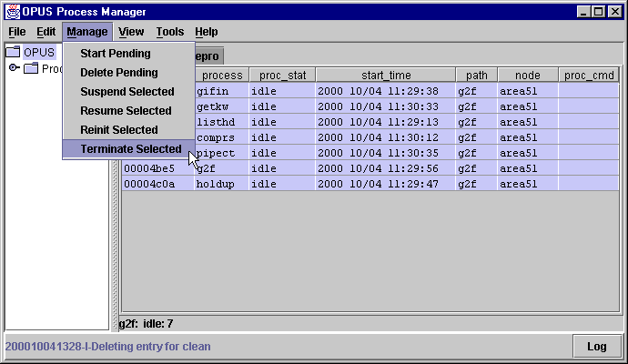Choose Reinit Selected menu entry
The image size is (628, 364).
(x=129, y=130)
